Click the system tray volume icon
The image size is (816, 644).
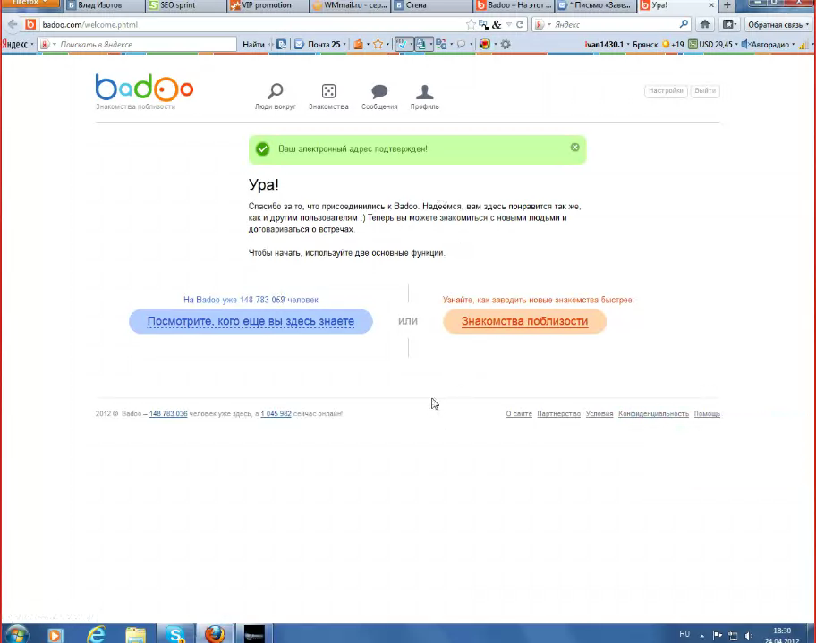pos(749,635)
